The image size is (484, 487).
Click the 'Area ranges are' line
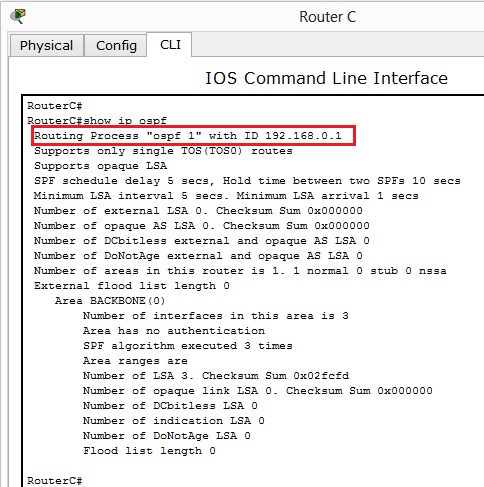135,361
